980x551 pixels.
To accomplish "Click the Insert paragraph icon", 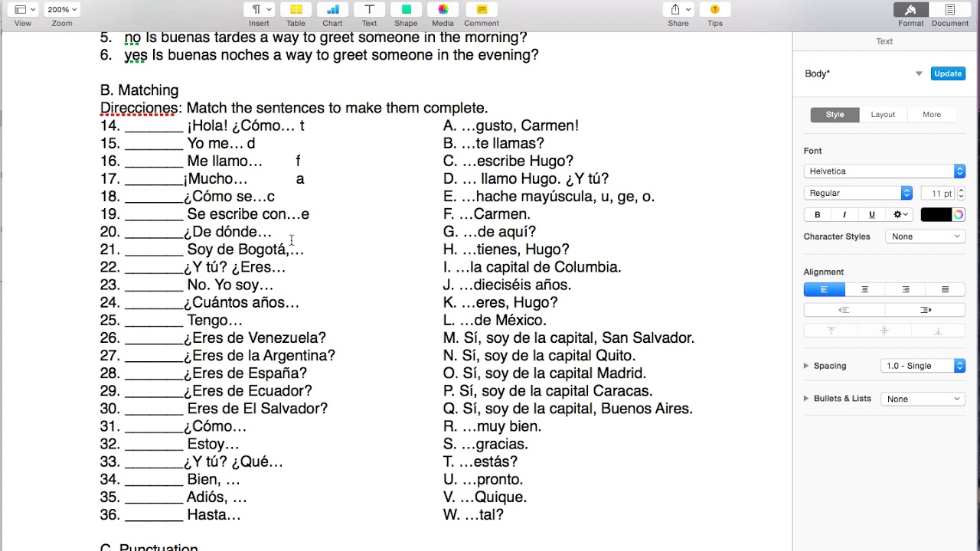I will coord(260,9).
